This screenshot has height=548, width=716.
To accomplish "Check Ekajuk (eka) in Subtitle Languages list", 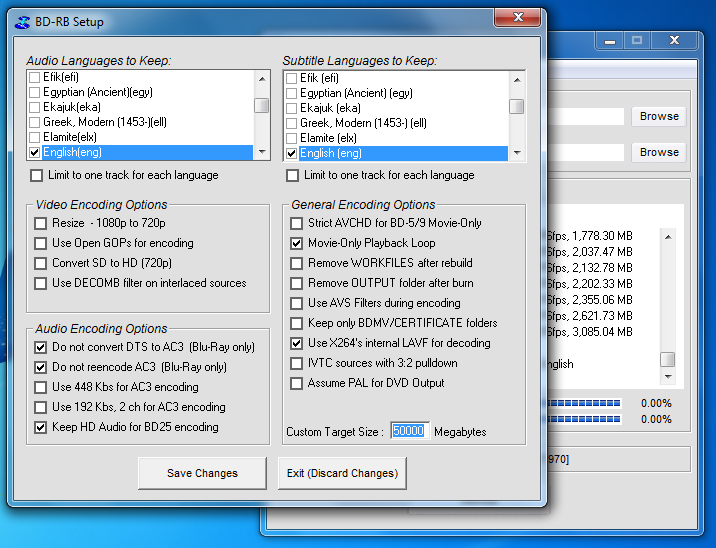I will pos(291,108).
